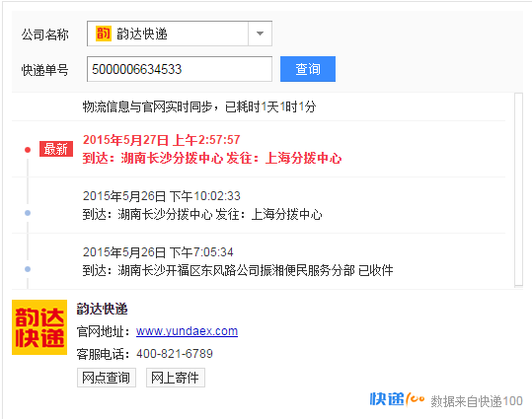The height and width of the screenshot is (419, 532).
Task: Click the 韵达快递 company name combo box
Action: coord(180,34)
